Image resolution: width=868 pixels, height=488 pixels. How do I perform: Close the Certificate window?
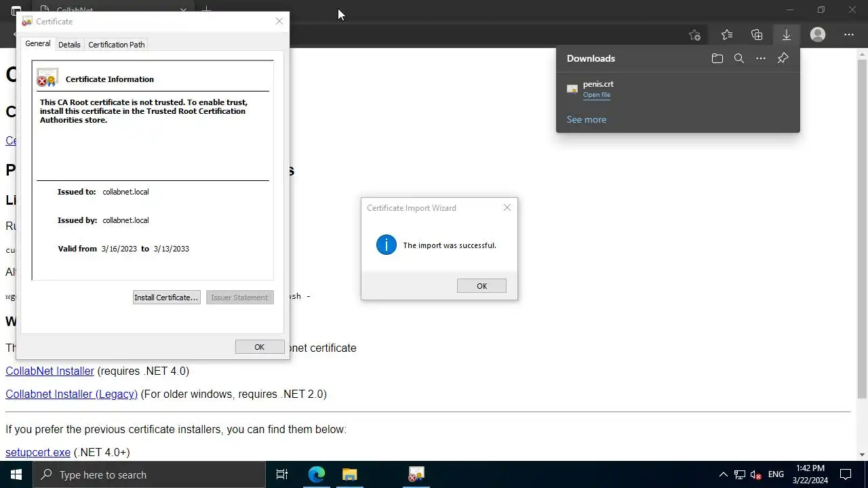[279, 21]
